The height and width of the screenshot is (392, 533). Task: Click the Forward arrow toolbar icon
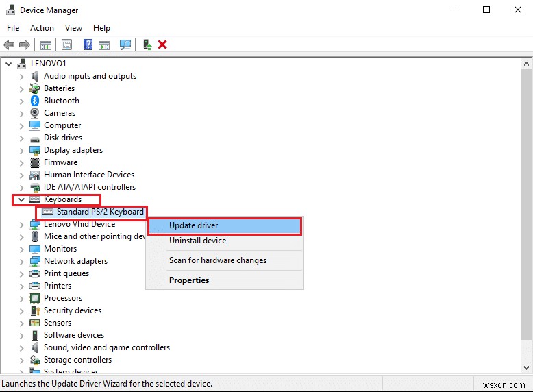[25, 45]
